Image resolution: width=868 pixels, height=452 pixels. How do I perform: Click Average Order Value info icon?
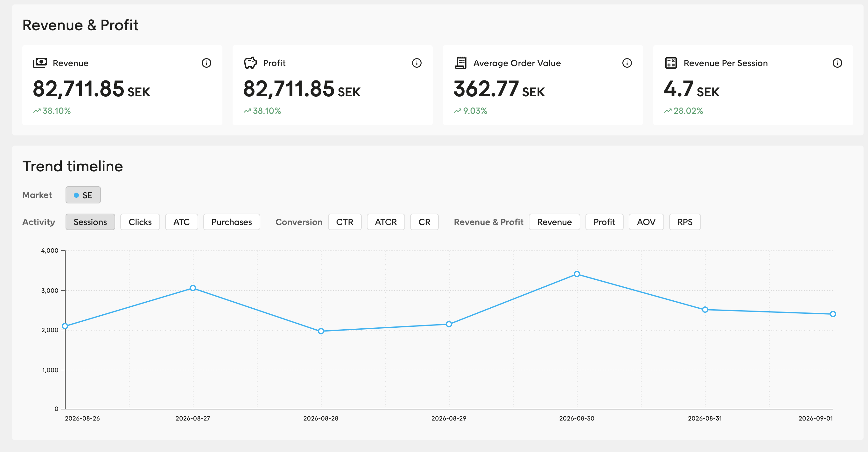point(627,63)
